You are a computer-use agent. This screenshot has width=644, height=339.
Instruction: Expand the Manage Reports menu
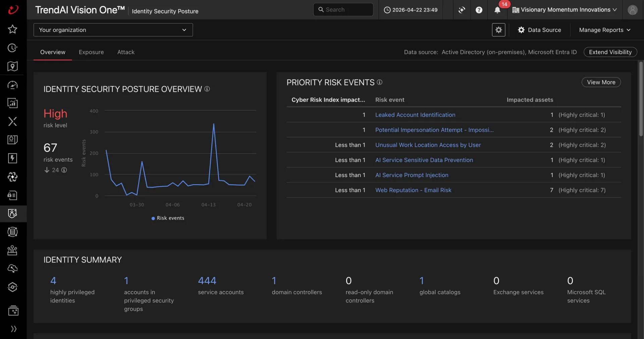604,30
